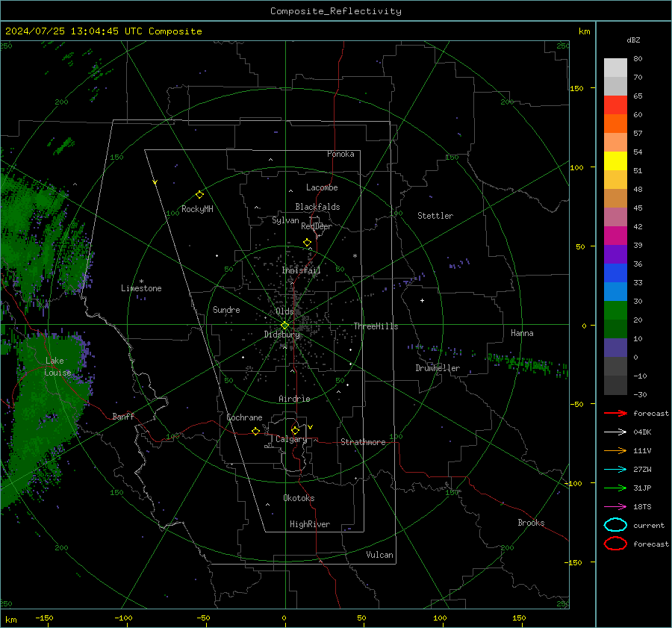
Task: Click the asterisk marker above Limestone label
Action: tap(141, 282)
